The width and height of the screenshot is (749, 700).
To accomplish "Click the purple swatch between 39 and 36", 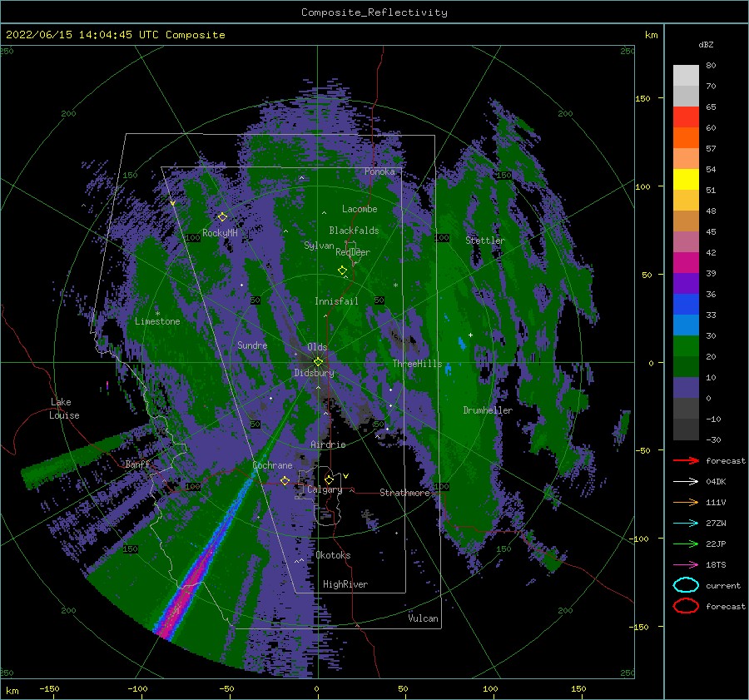I will point(686,284).
